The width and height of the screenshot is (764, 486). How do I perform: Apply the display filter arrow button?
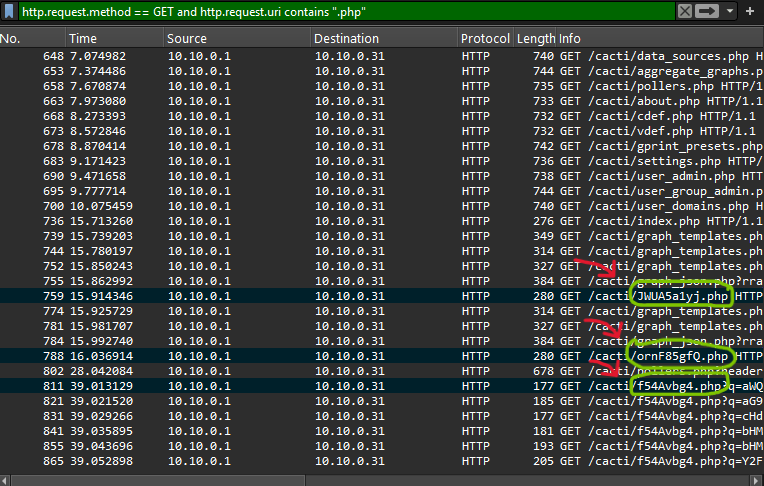708,11
